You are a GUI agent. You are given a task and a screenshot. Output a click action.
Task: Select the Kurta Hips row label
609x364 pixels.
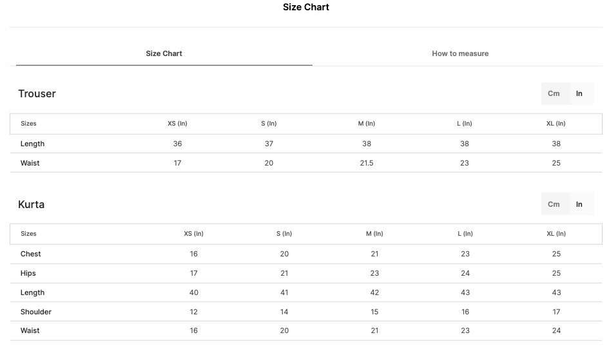click(28, 274)
